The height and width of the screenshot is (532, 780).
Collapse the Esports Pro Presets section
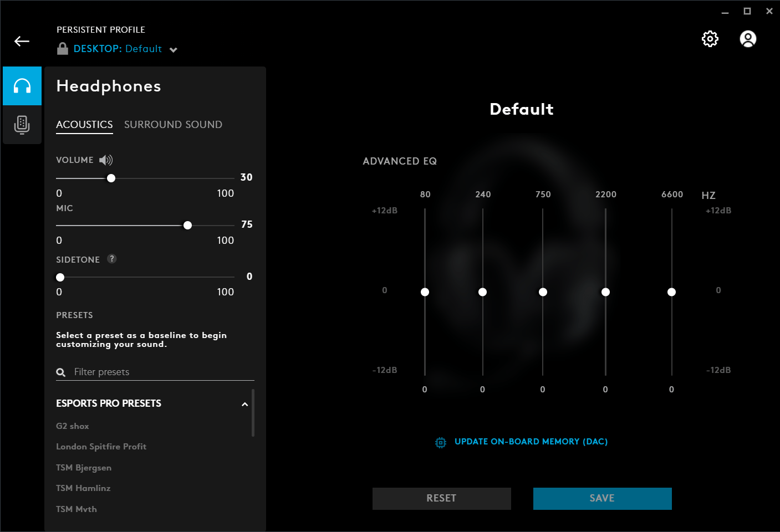click(244, 404)
